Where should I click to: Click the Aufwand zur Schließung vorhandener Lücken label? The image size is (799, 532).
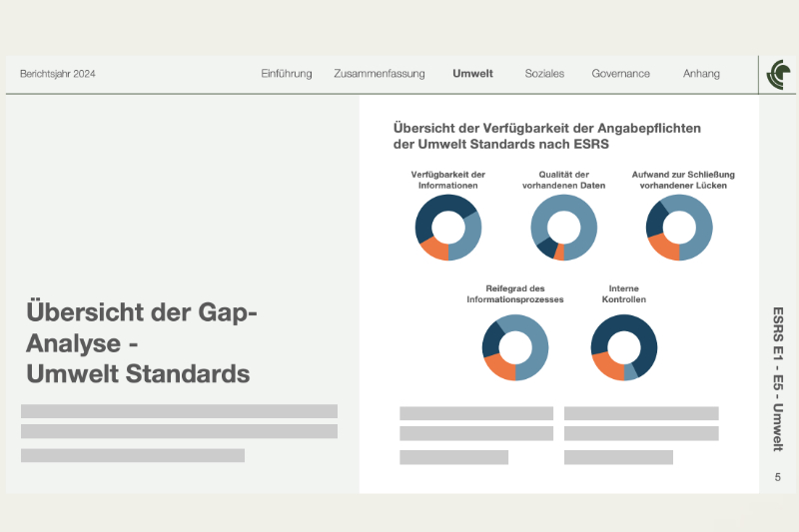(683, 180)
